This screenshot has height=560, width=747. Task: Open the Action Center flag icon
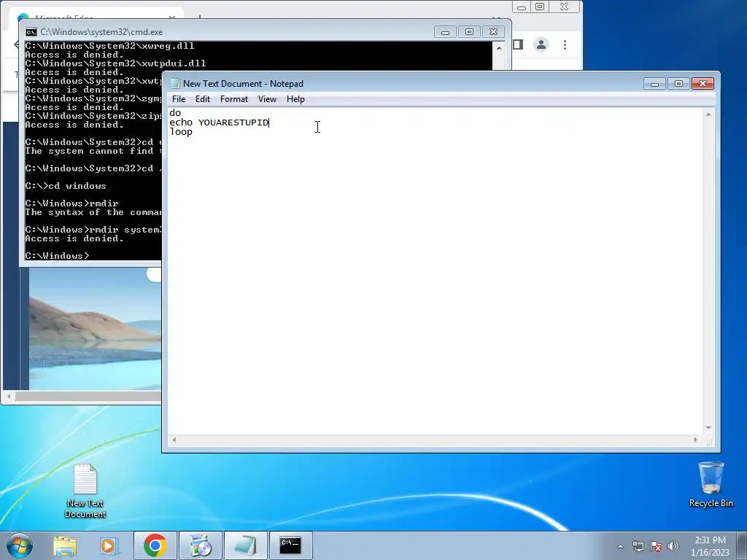656,546
